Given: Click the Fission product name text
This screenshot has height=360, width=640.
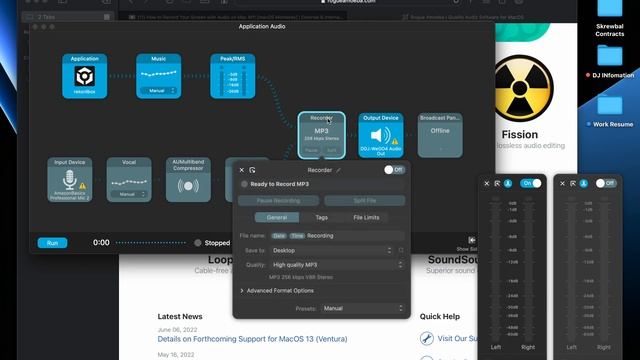Looking at the screenshot, I should point(520,134).
